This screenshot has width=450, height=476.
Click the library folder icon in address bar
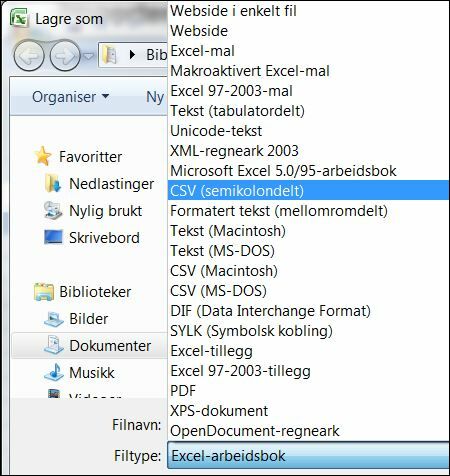coord(110,55)
